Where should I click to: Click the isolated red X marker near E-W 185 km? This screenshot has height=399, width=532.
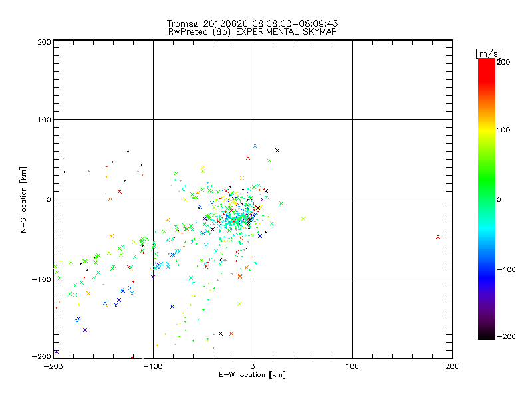click(x=438, y=237)
